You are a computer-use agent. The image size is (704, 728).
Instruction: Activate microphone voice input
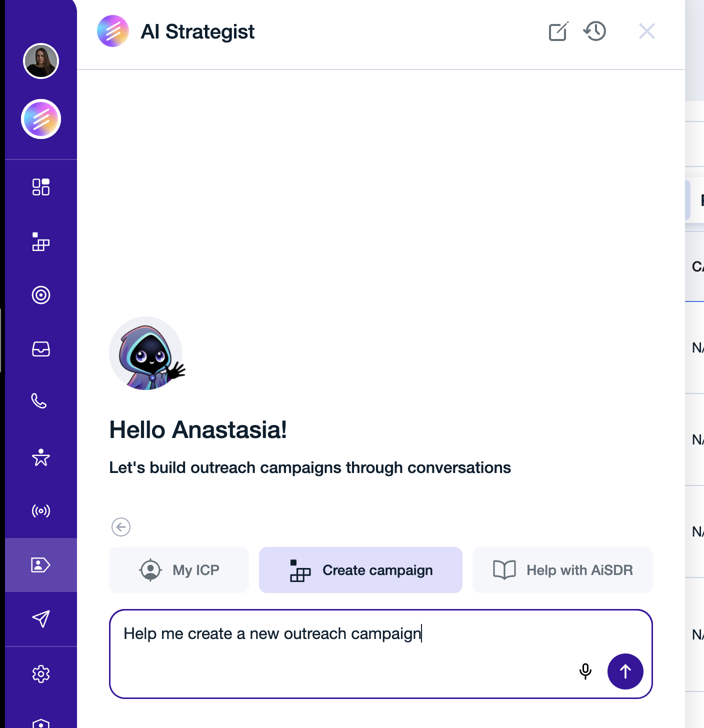(x=585, y=671)
